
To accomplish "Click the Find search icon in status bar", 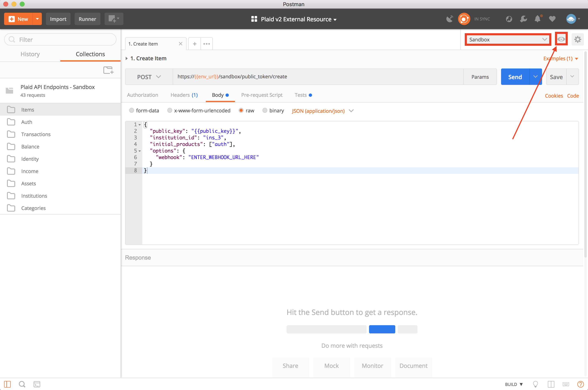I will (x=22, y=384).
